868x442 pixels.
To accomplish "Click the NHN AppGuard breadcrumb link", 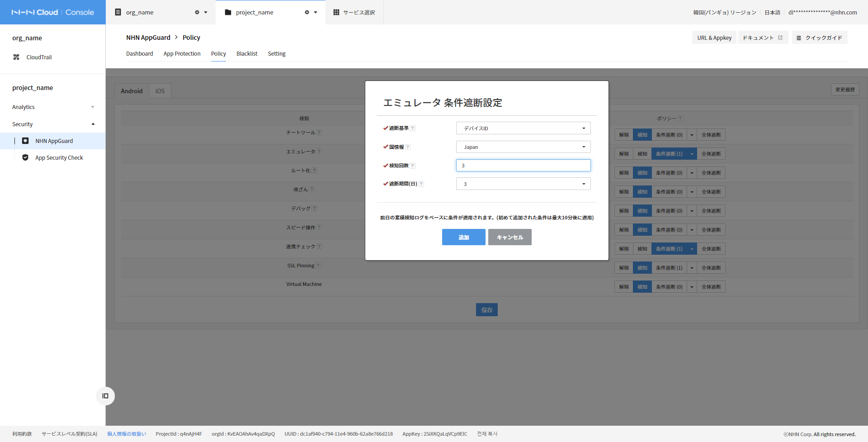I will 148,38.
